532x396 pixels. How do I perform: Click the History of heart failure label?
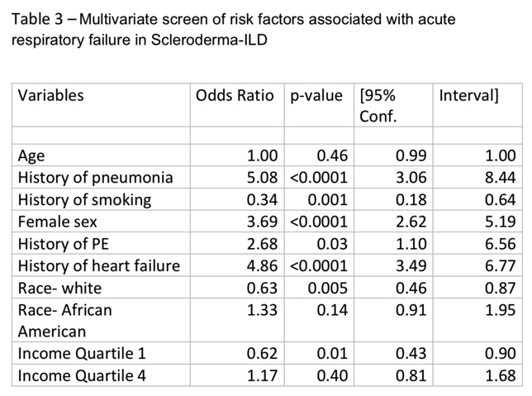pos(99,266)
